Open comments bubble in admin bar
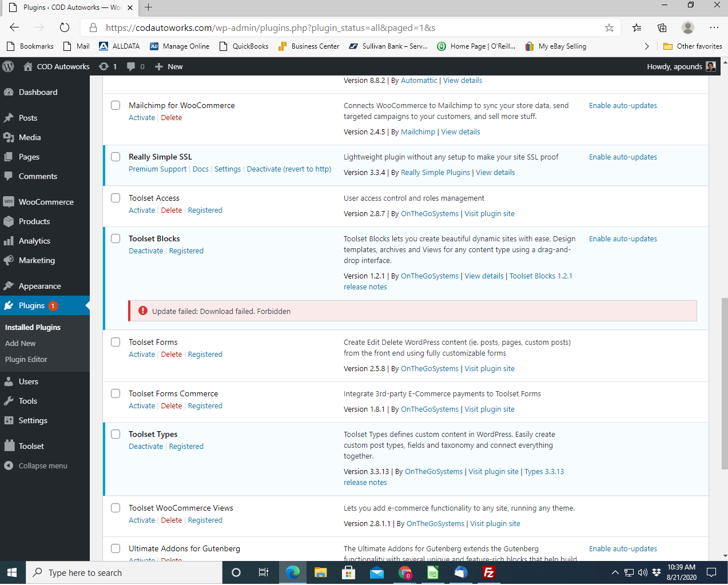This screenshot has width=728, height=585. (136, 66)
